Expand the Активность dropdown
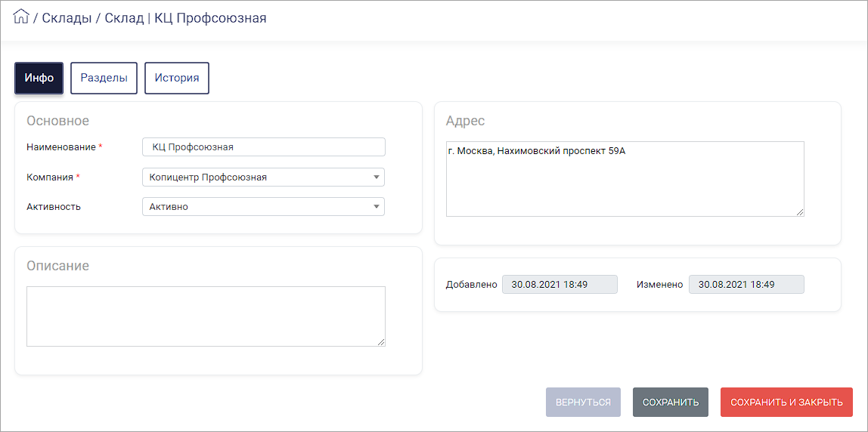The height and width of the screenshot is (432, 868). (263, 206)
